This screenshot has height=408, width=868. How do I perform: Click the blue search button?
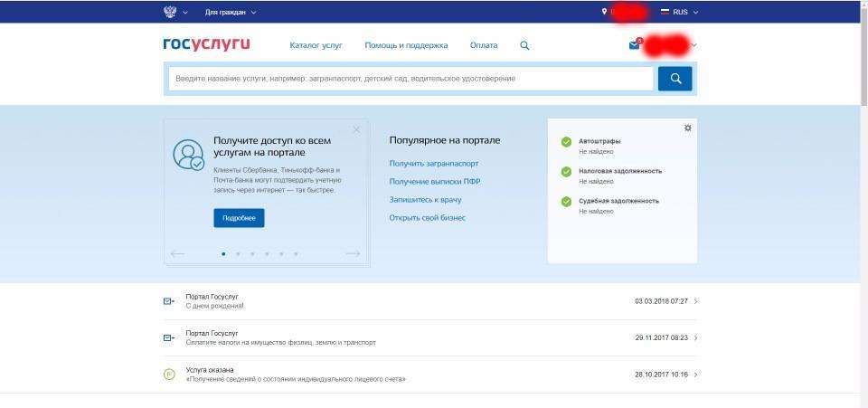pyautogui.click(x=675, y=79)
